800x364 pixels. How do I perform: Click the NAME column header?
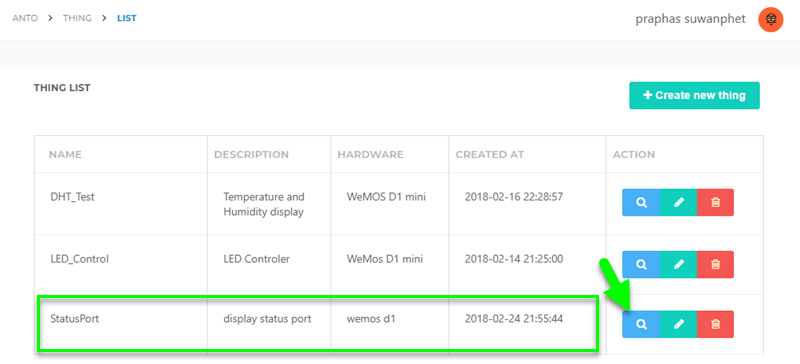pos(65,154)
